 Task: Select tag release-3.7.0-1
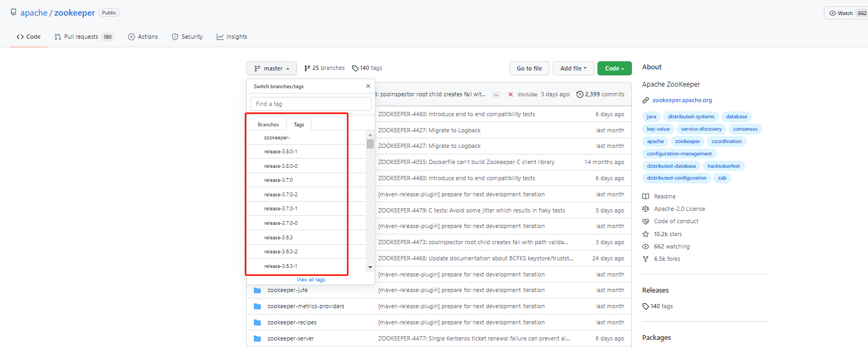pos(307,209)
